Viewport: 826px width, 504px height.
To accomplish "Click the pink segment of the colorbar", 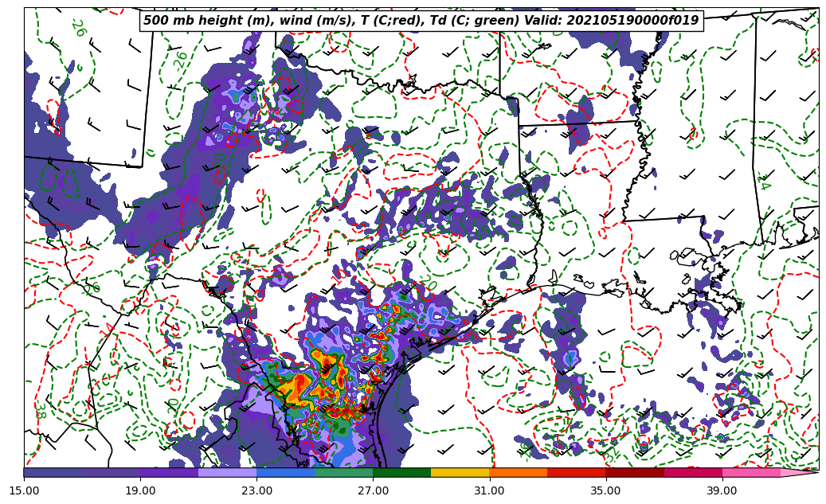I will [x=751, y=472].
